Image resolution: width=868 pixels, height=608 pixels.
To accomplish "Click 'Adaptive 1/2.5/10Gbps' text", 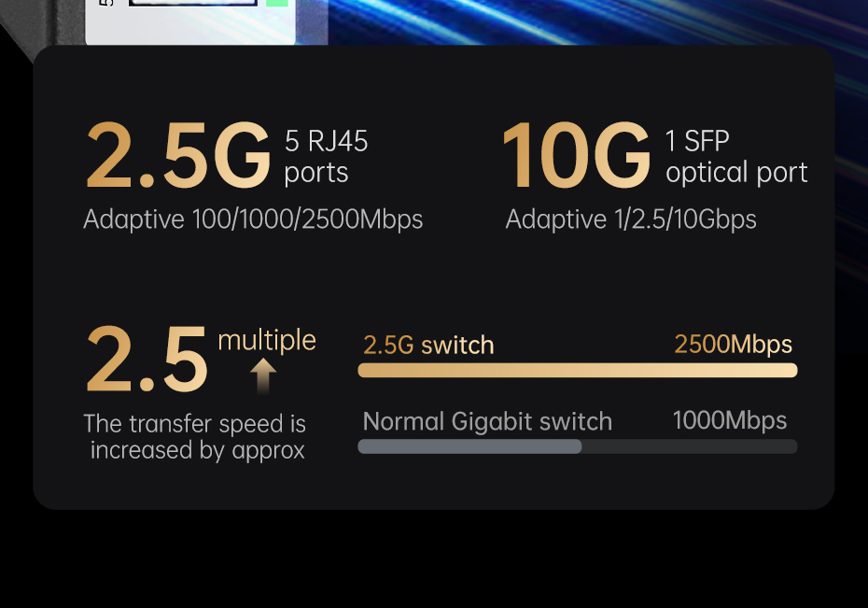I will click(631, 219).
